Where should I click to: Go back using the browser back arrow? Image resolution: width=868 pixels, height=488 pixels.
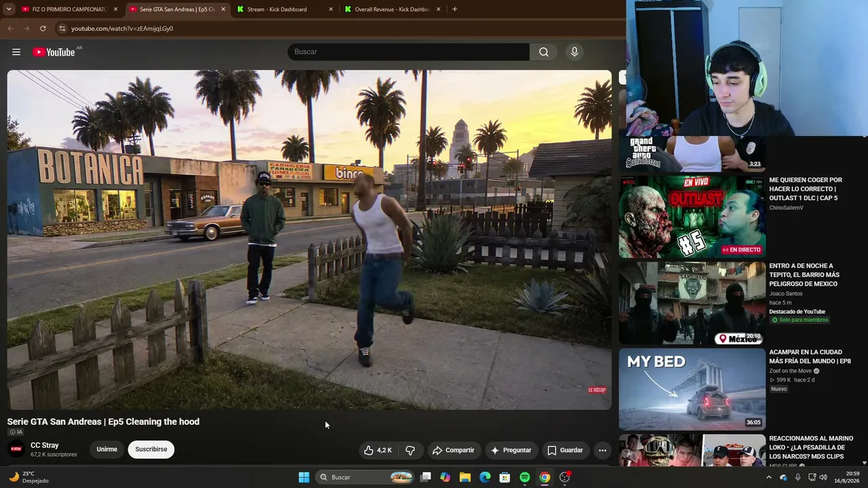[10, 28]
